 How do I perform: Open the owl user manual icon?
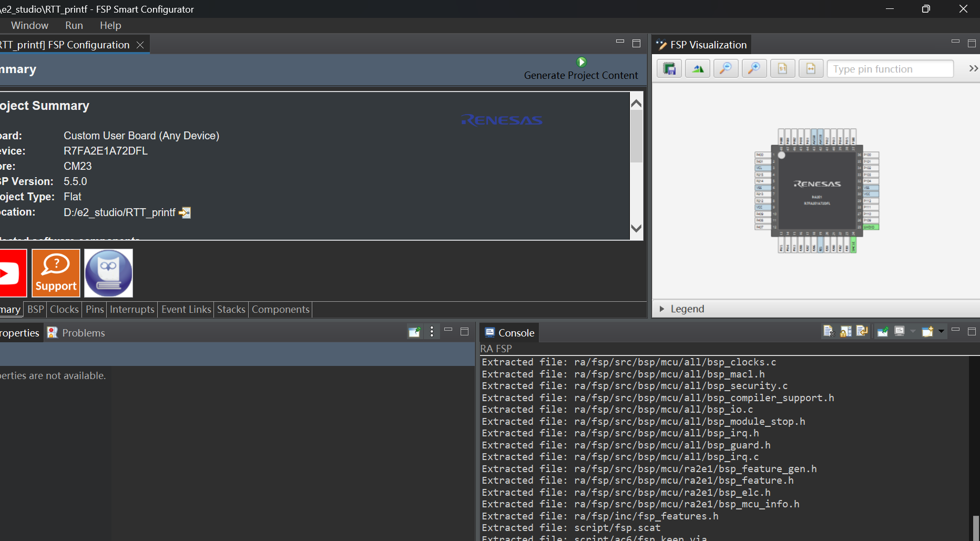pos(108,273)
